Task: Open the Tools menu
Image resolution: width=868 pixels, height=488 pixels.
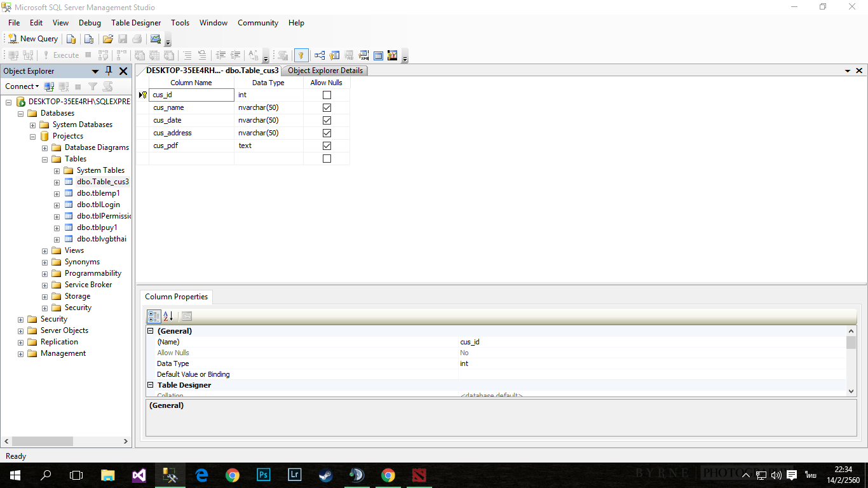Action: [180, 23]
